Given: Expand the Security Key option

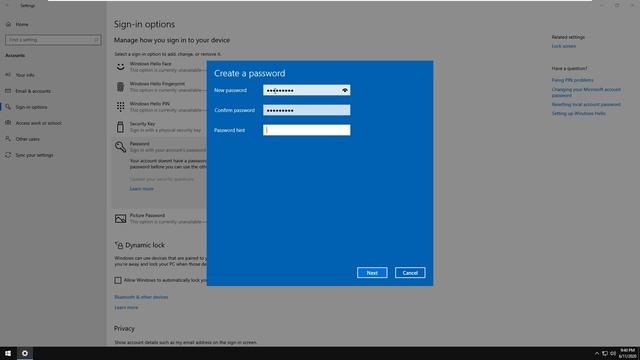Looking at the screenshot, I should coord(159,127).
